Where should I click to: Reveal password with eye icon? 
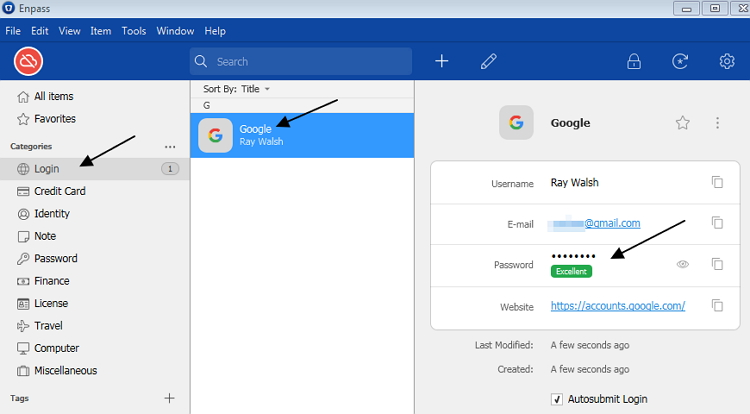(x=683, y=264)
